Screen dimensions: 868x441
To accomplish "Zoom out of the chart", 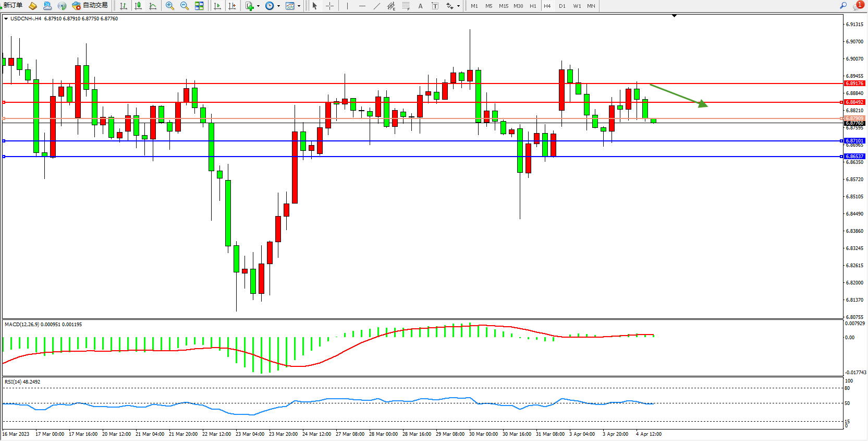I will 185,6.
